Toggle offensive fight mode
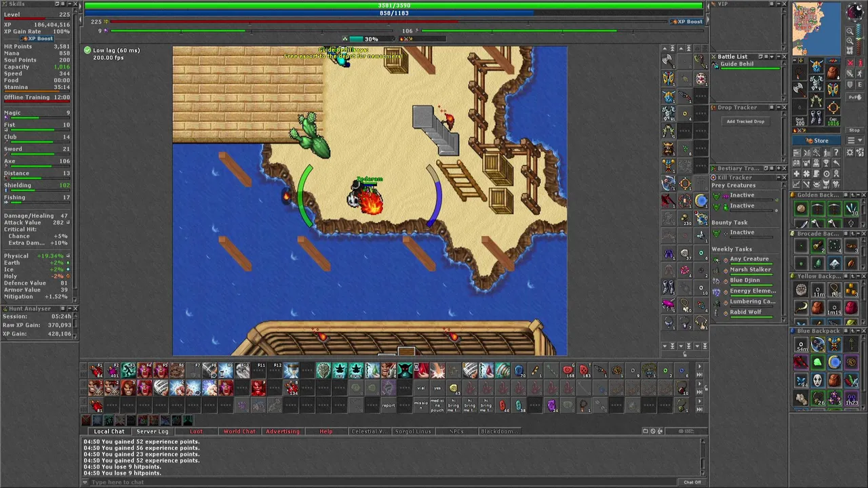The width and height of the screenshot is (868, 488). click(x=850, y=63)
